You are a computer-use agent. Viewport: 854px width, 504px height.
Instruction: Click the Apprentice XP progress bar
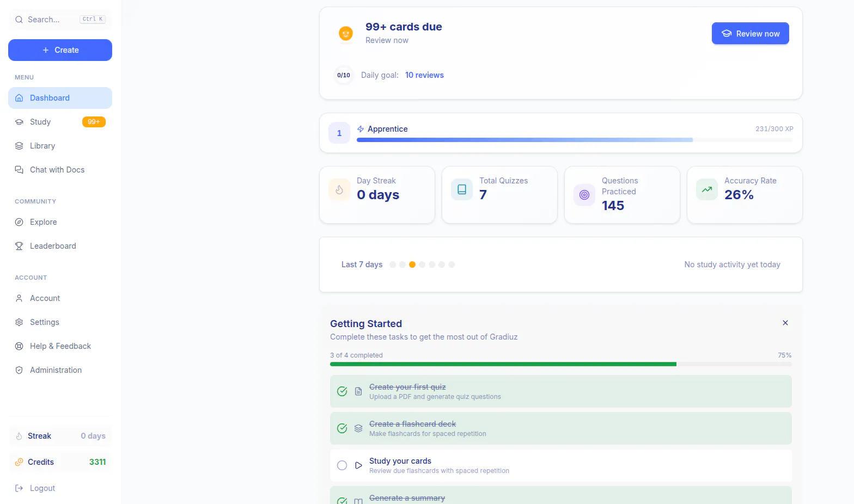[x=575, y=140]
